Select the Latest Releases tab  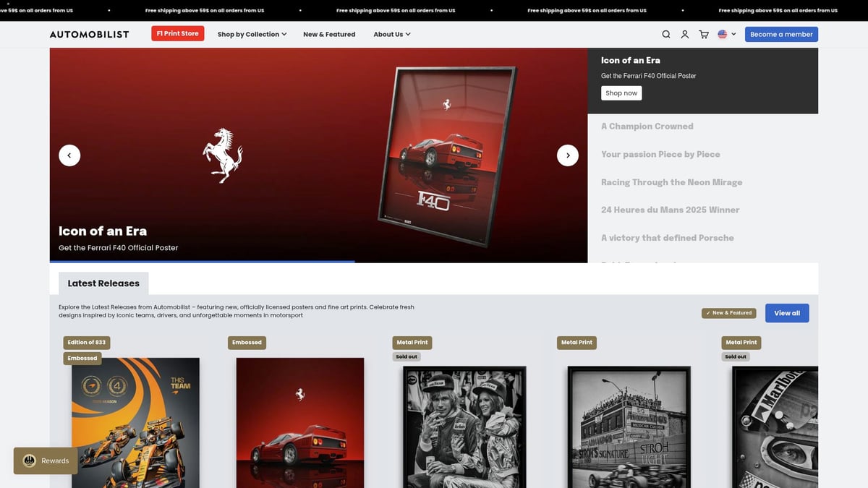pos(103,283)
